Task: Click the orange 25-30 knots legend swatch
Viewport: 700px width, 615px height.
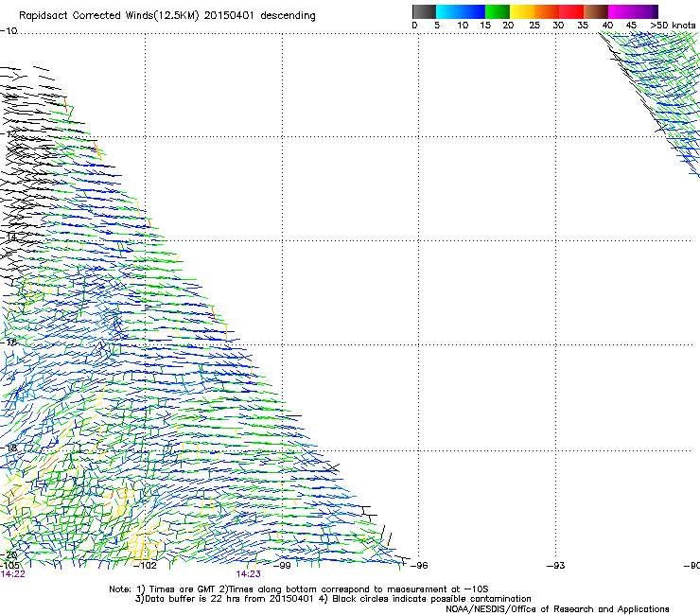Action: click(547, 11)
